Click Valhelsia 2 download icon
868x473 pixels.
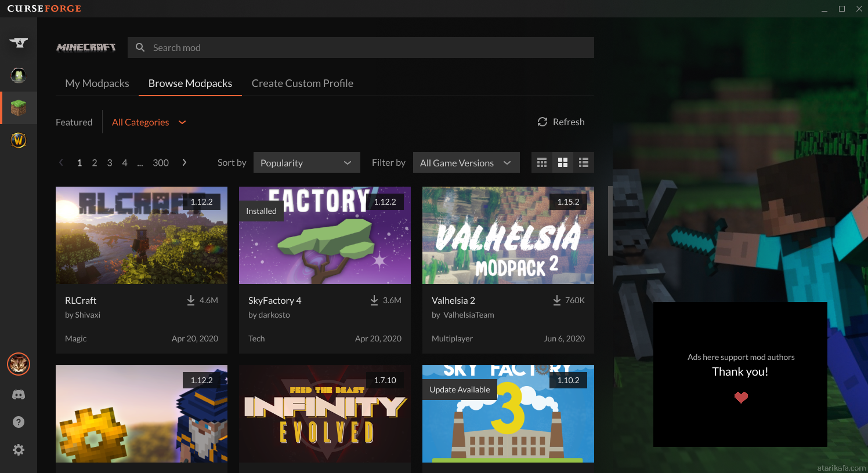click(x=557, y=300)
